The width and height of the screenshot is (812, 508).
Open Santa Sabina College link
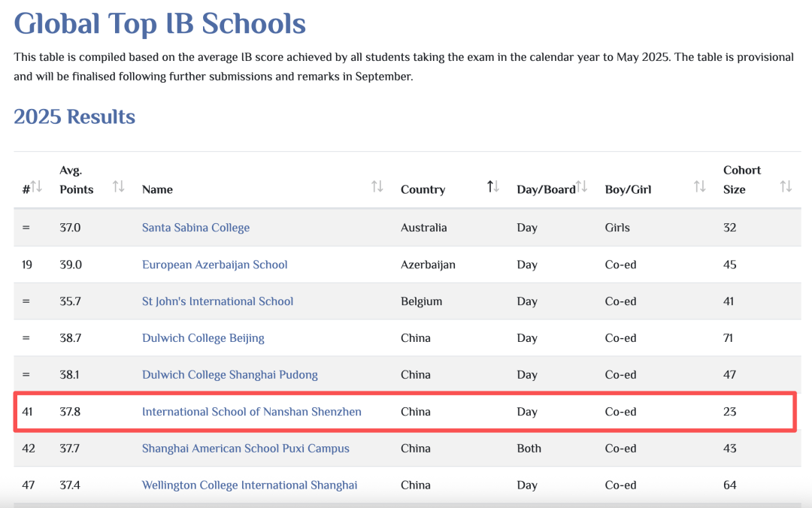195,228
